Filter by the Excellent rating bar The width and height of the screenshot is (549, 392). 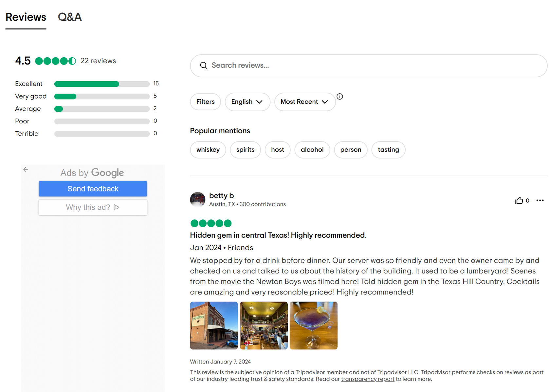pyautogui.click(x=101, y=84)
